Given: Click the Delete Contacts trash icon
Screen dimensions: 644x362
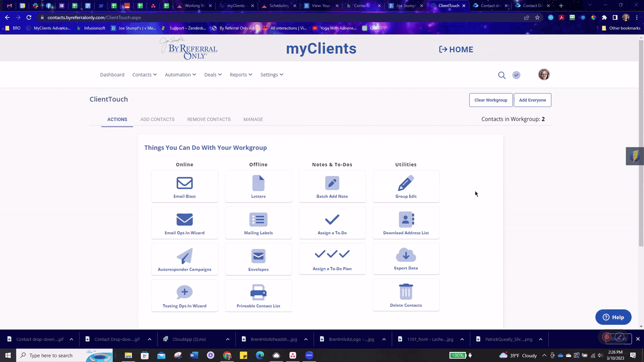Looking at the screenshot, I should tap(406, 292).
